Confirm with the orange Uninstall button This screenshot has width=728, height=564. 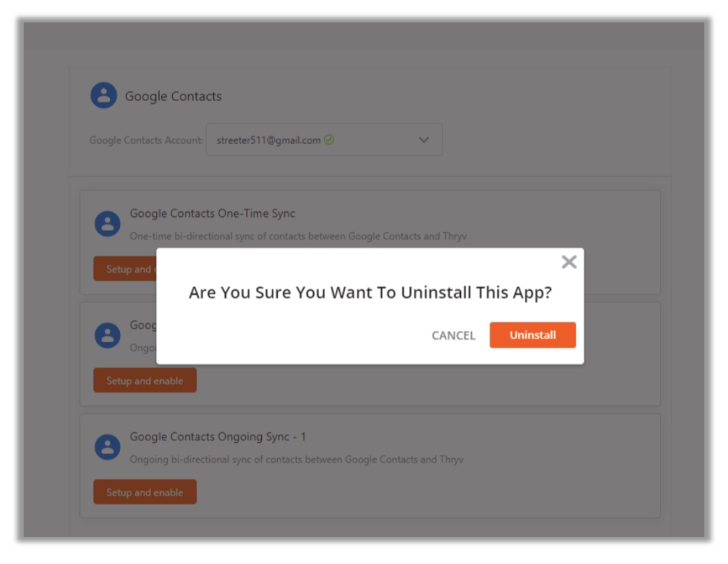pos(532,335)
